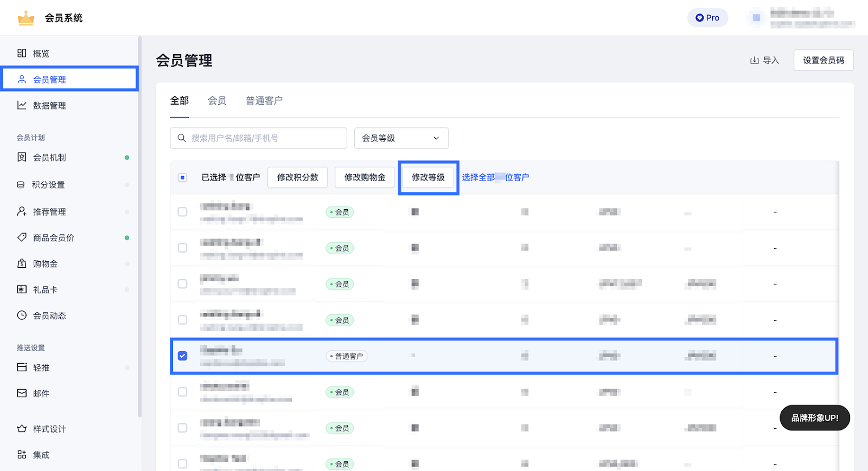
Task: Open 礼品卡 gift card icon
Action: coord(22,289)
